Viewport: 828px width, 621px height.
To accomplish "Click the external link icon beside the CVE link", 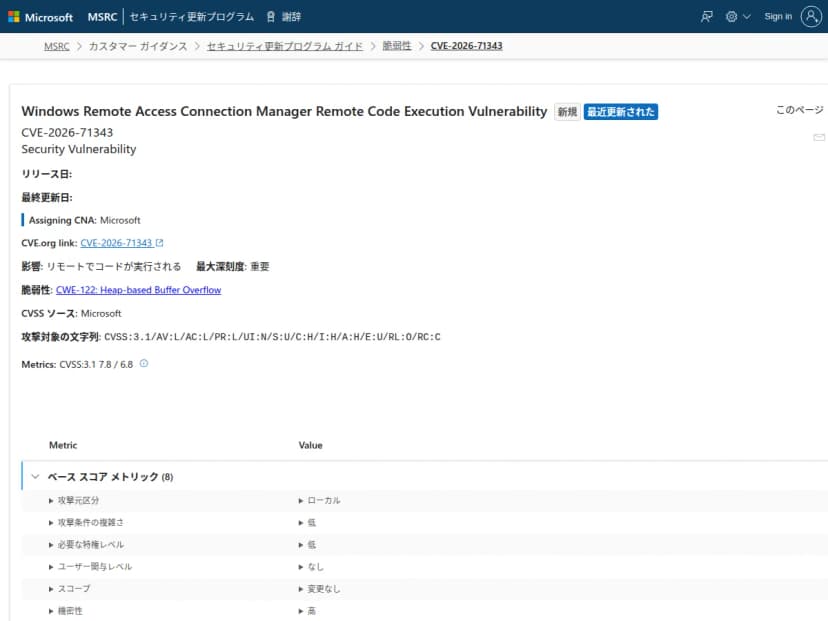I will (x=159, y=243).
